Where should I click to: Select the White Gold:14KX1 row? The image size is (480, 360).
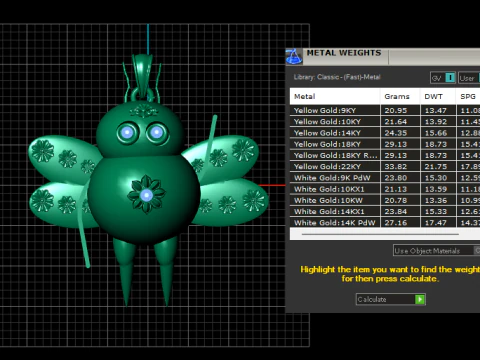[385, 211]
